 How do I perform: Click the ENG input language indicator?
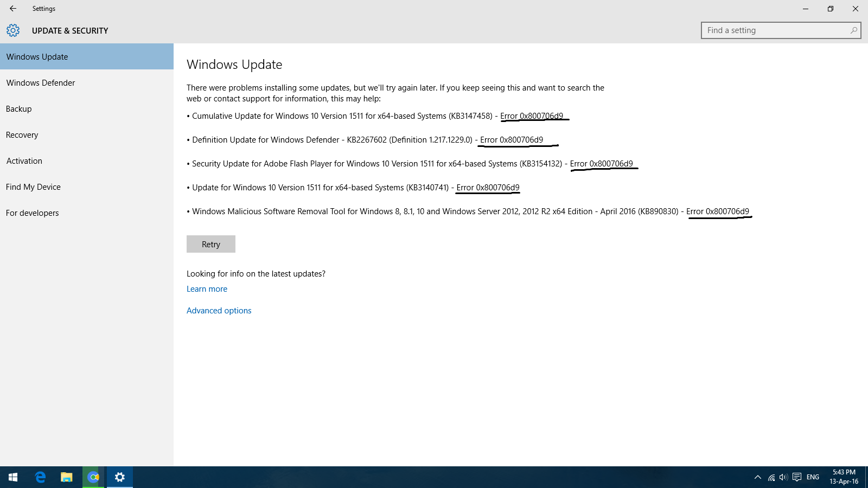point(813,477)
